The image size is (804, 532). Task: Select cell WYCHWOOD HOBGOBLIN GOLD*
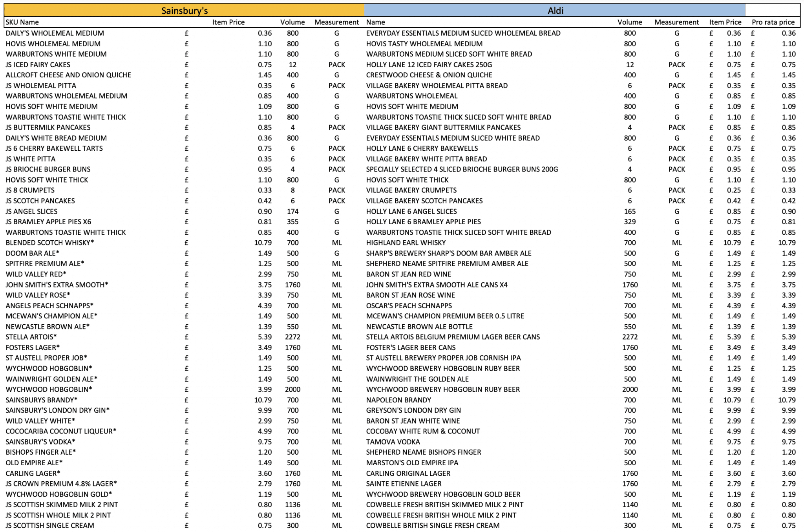pyautogui.click(x=59, y=494)
